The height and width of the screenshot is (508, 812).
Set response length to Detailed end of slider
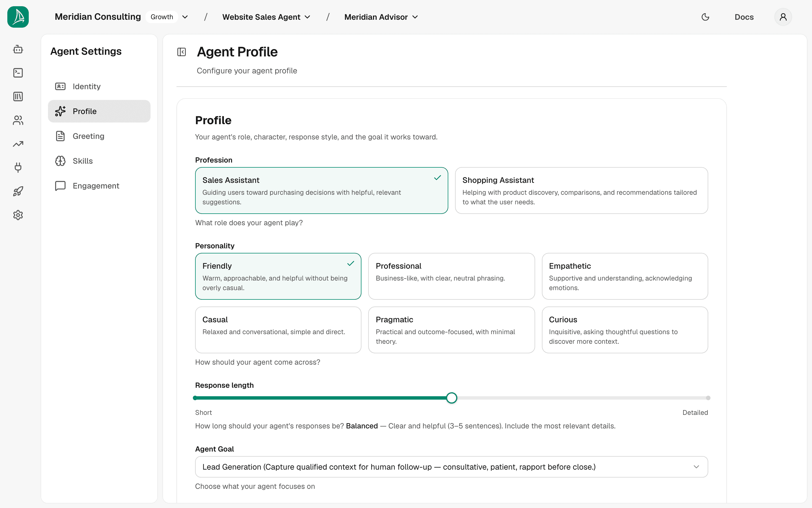tap(708, 398)
